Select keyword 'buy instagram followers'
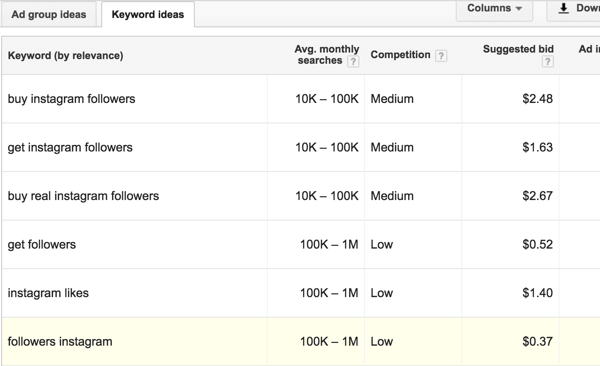The height and width of the screenshot is (366, 600). coord(71,99)
